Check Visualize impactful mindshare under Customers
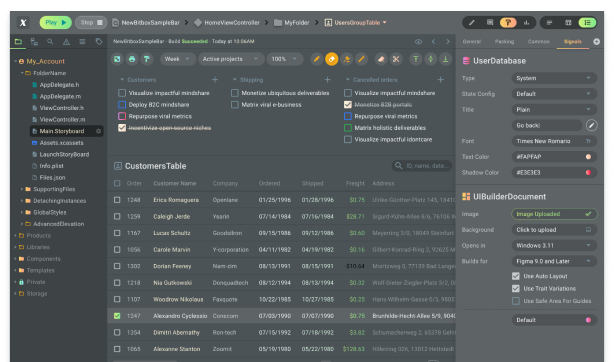Screen dimensions: 614x362 [122, 93]
